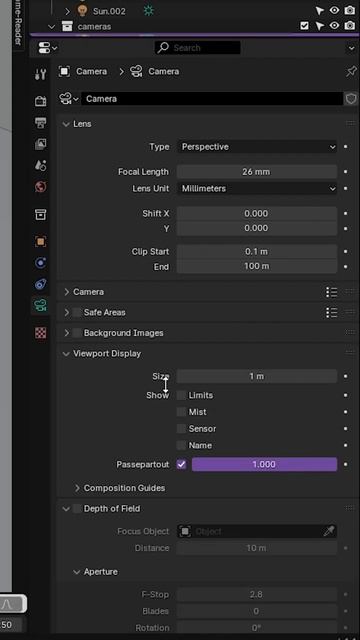Enable the Show Limits checkbox
The width and height of the screenshot is (360, 640).
point(181,395)
